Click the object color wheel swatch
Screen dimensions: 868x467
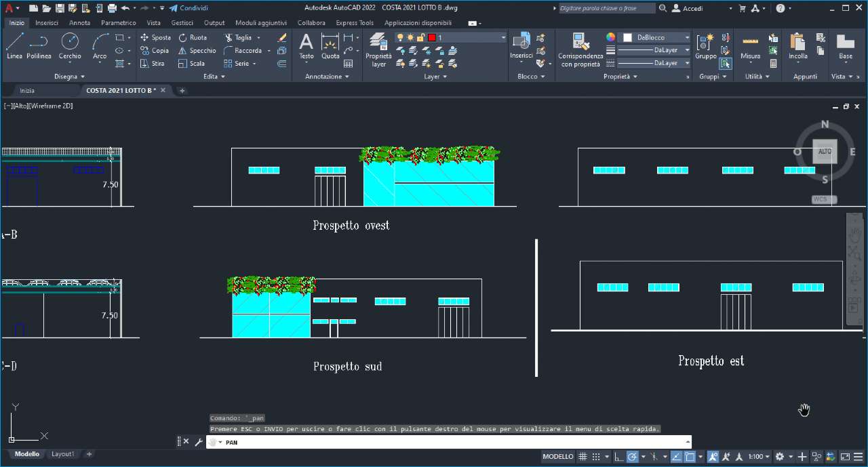pyautogui.click(x=611, y=38)
